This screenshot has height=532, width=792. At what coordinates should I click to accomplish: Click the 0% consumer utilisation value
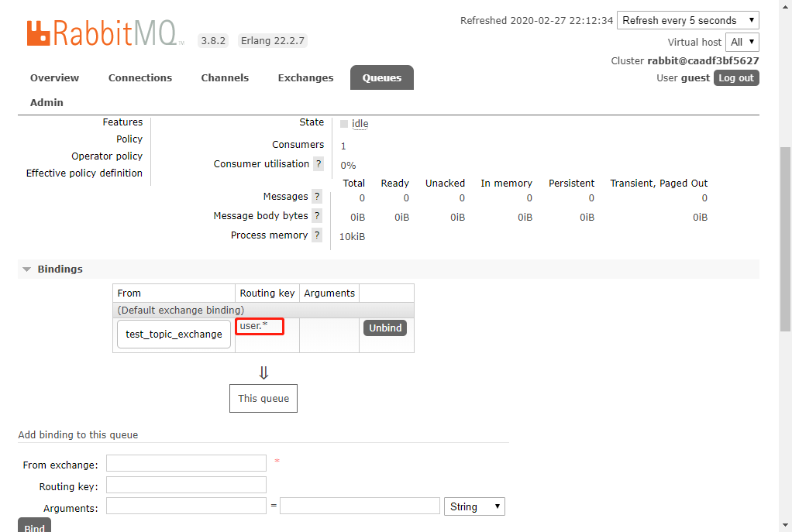348,166
